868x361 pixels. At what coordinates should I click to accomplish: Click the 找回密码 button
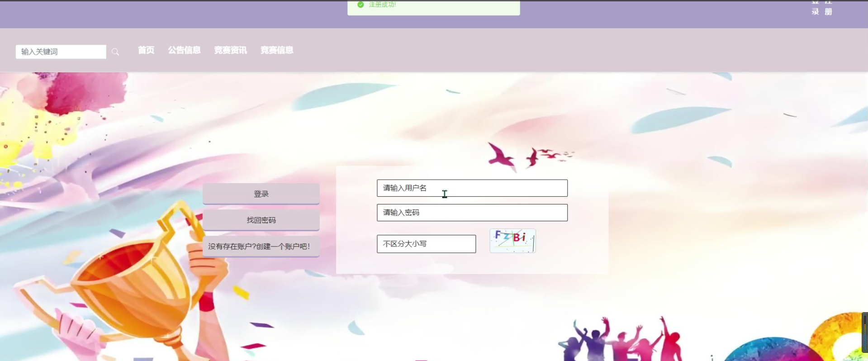[261, 220]
